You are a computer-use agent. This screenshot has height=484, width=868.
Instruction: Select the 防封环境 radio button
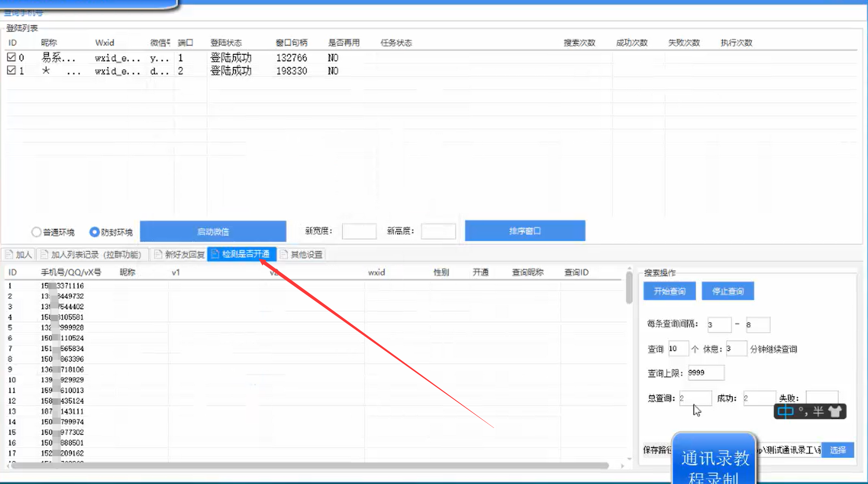click(94, 232)
